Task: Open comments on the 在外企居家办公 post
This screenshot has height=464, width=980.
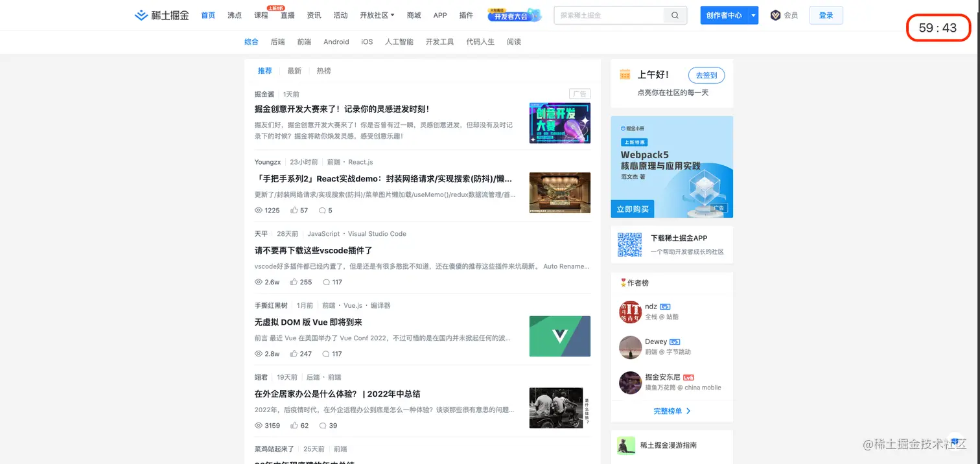Action: (322, 426)
